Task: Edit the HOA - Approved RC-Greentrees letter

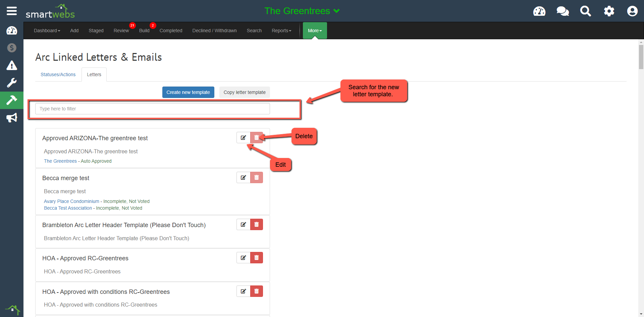Action: (244, 258)
